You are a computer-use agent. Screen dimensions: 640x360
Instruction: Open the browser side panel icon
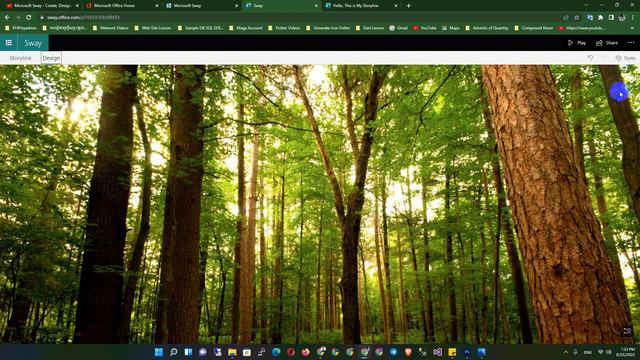[x=611, y=18]
